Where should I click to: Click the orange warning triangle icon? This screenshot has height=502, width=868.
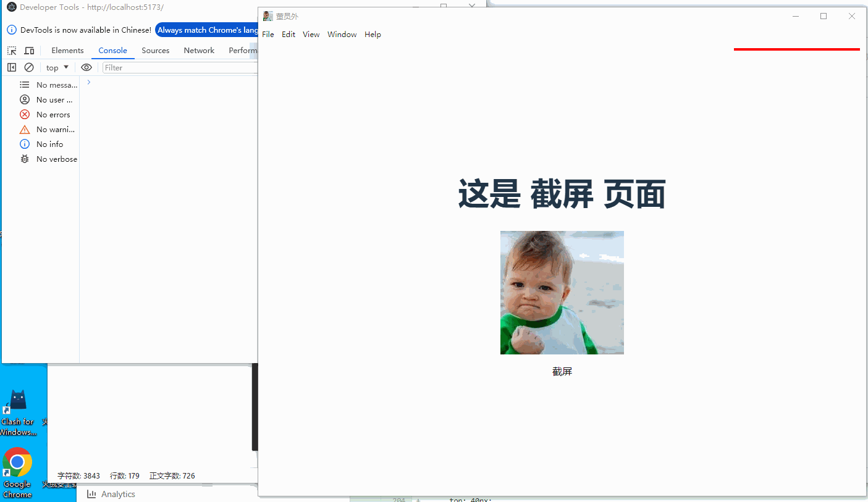25,130
